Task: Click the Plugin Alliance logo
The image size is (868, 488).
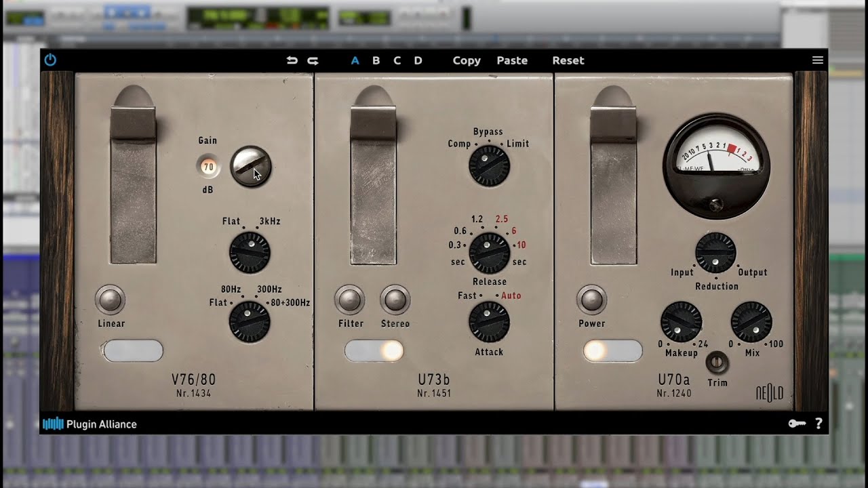Action: pos(90,424)
